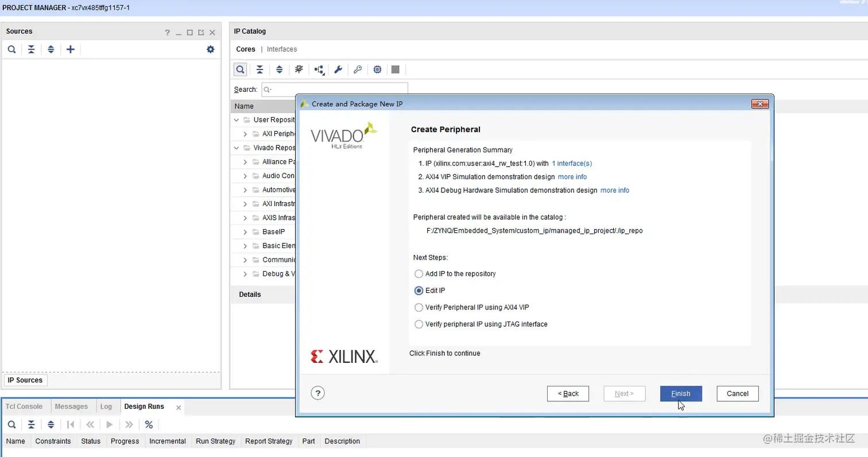Expand the BaseIP folder
Viewport: 868px width, 457px height.
click(245, 232)
